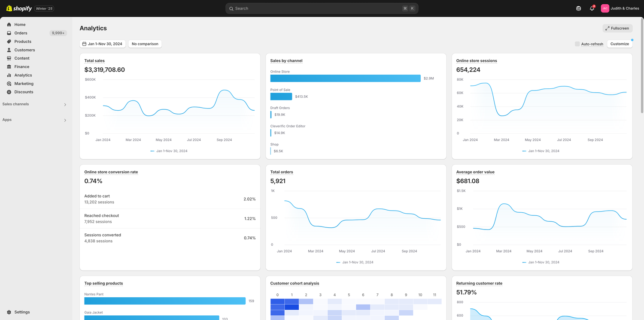
Task: Click the search magnifier icon
Action: (231, 9)
